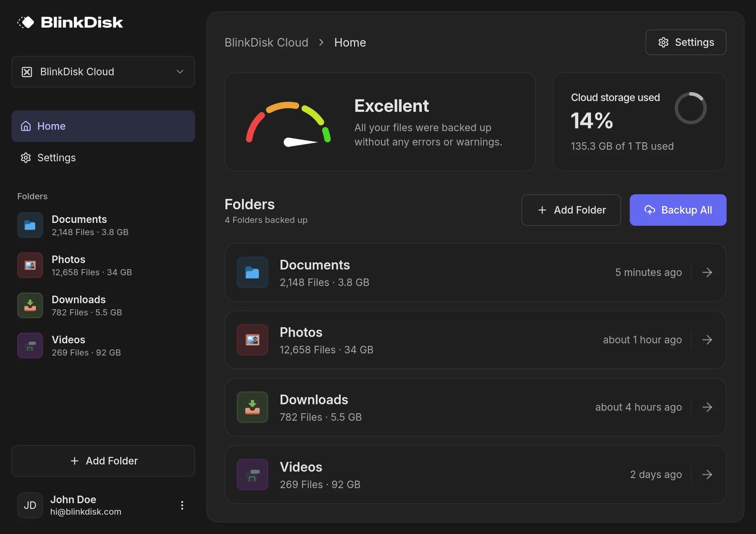756x534 pixels.
Task: Open the three-dot menu next to John Doe
Action: 182,505
